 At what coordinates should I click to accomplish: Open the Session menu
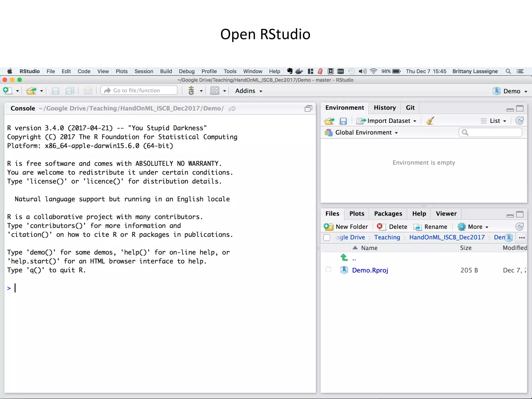click(144, 71)
